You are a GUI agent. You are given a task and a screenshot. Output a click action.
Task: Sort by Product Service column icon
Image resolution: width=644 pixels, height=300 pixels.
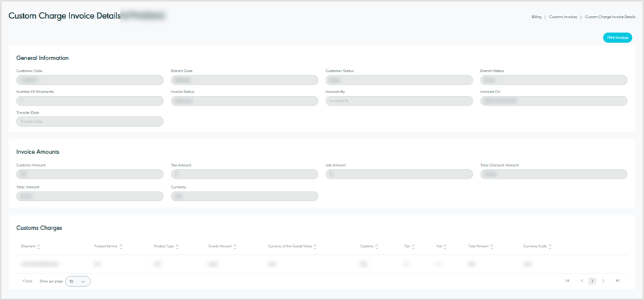pos(120,246)
